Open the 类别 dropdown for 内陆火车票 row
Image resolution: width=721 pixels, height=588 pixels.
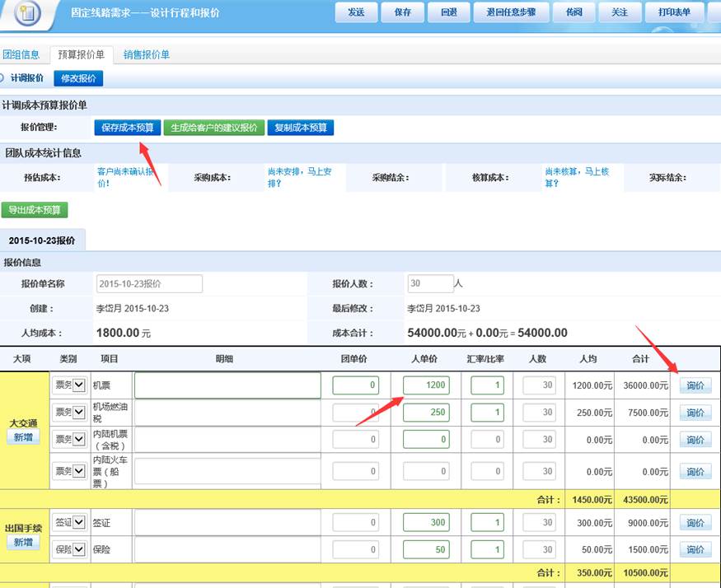[x=69, y=471]
